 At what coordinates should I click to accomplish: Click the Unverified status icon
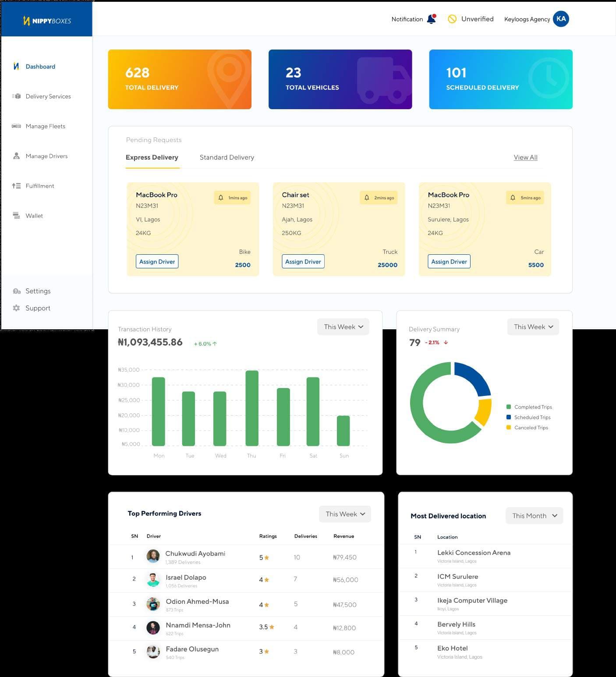pos(452,19)
